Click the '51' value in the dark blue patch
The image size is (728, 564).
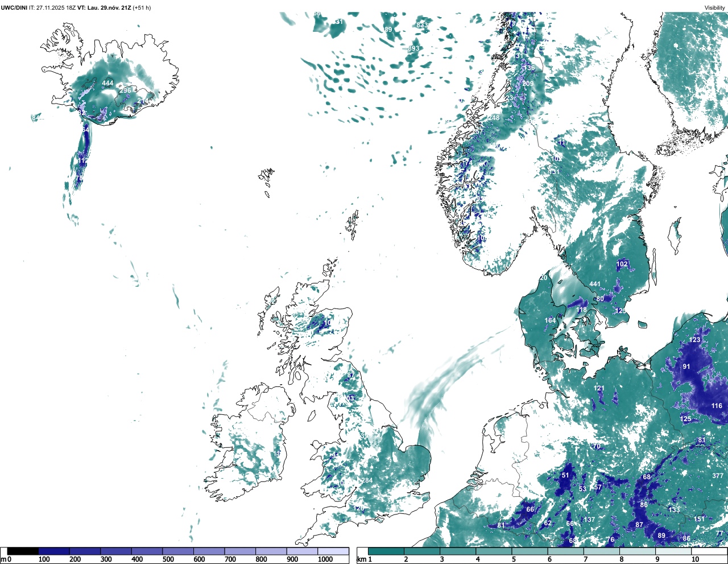[565, 475]
